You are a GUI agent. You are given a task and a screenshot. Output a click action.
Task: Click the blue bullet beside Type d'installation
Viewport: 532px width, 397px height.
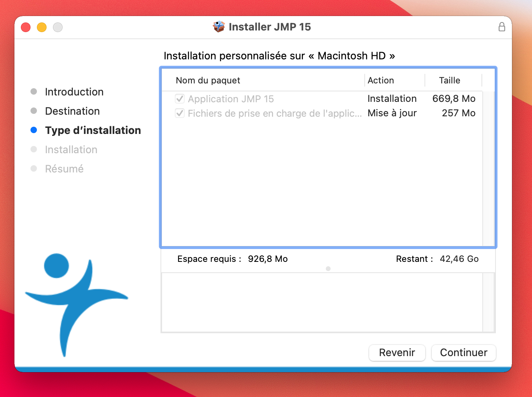tap(34, 130)
